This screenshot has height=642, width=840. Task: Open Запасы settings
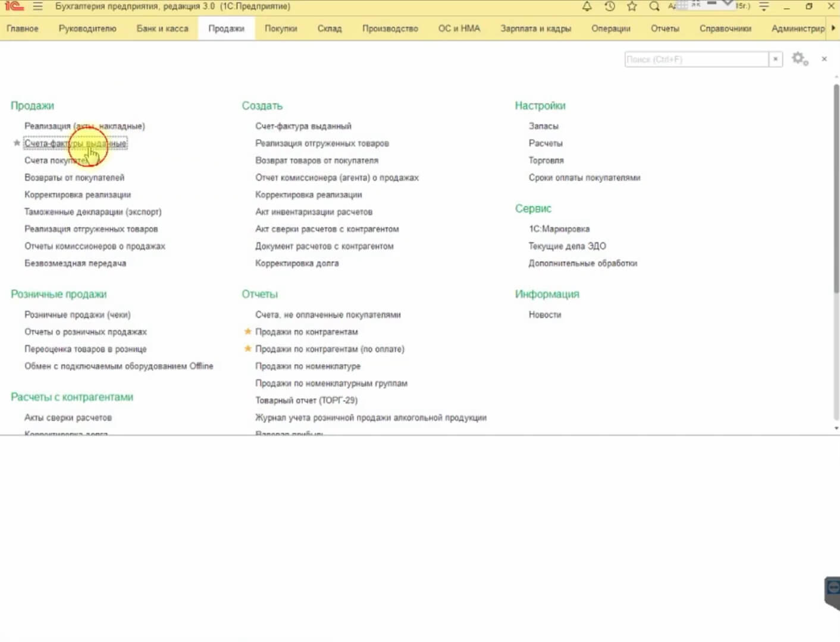(x=544, y=126)
